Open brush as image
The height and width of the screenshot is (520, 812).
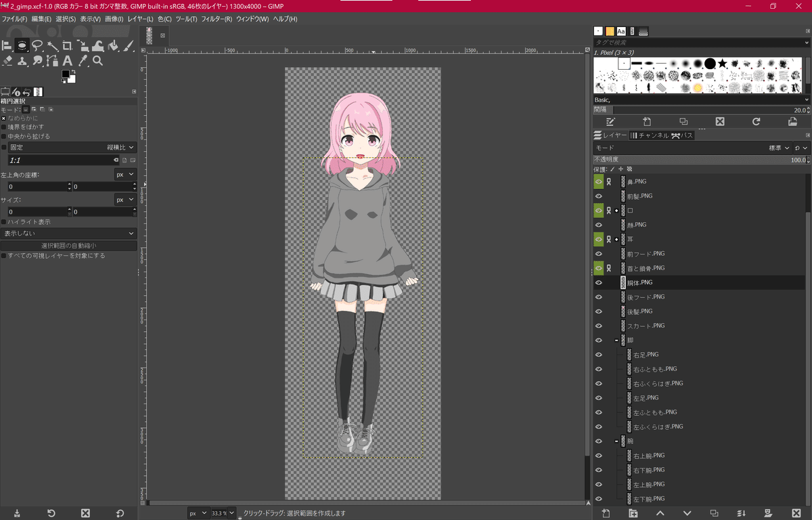[x=792, y=122]
